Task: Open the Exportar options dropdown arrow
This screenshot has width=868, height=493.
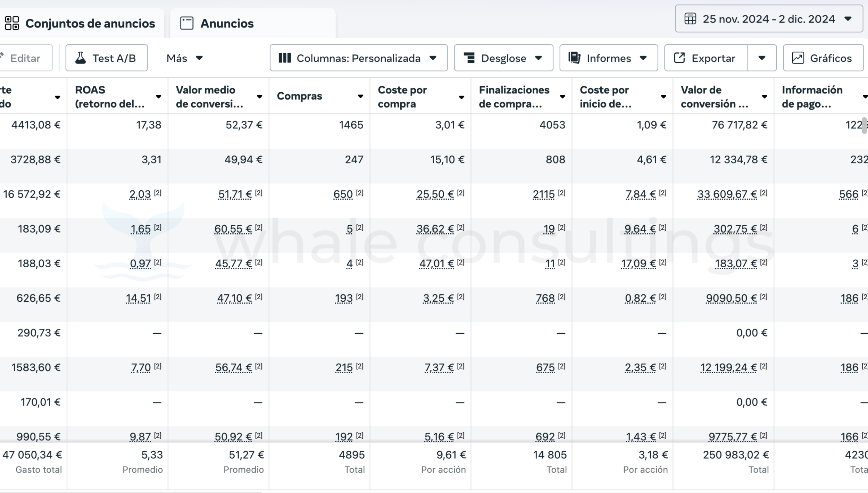Action: point(762,58)
